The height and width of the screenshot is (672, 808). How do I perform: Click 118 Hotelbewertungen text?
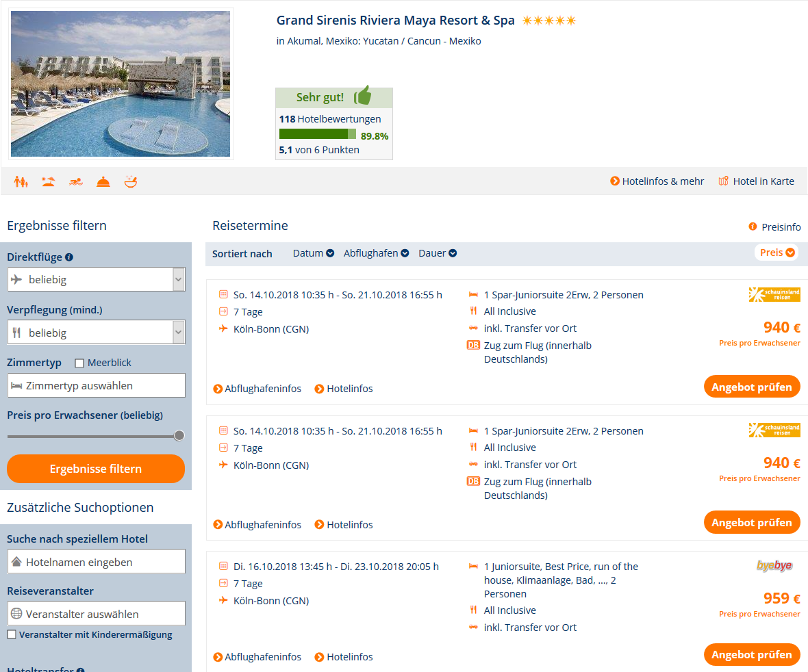coord(330,119)
